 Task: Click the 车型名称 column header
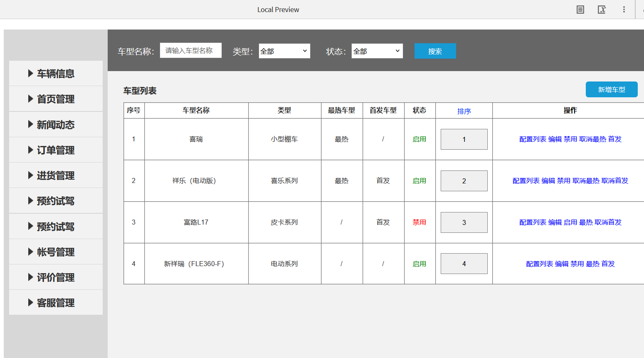coord(196,110)
